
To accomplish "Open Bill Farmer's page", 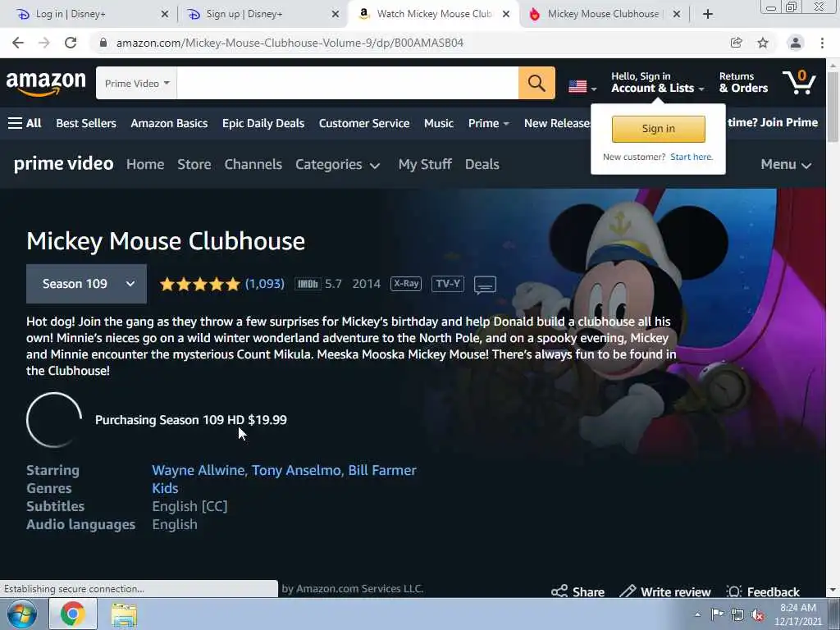I will click(x=382, y=470).
